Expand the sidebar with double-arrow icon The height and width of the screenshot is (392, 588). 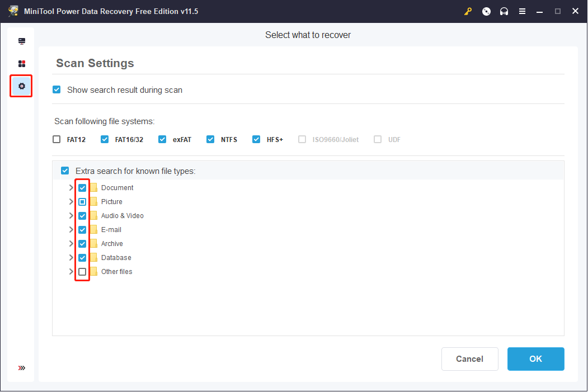[22, 368]
